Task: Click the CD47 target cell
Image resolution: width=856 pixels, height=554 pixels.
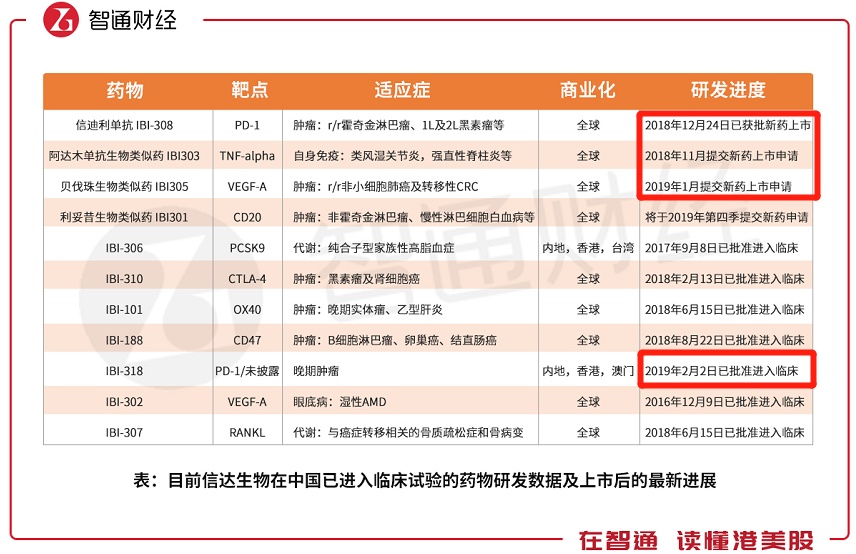Action: click(x=247, y=340)
